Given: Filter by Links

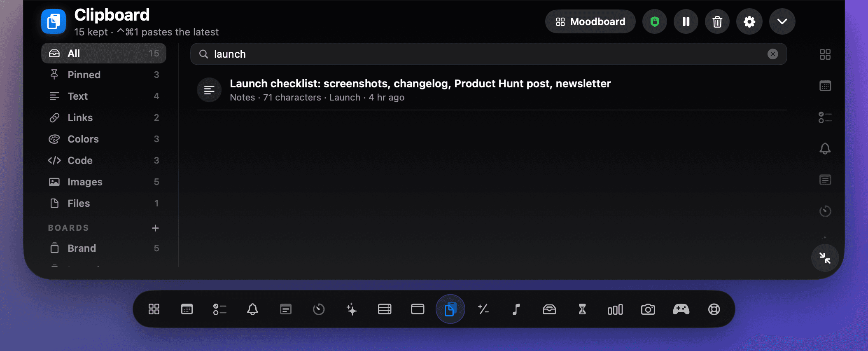Looking at the screenshot, I should 104,118.
